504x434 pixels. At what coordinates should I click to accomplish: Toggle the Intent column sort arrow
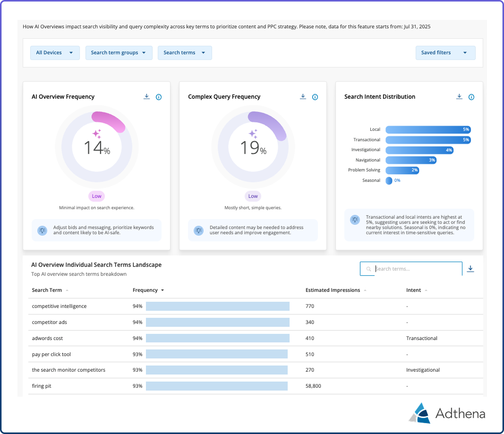[x=426, y=290]
